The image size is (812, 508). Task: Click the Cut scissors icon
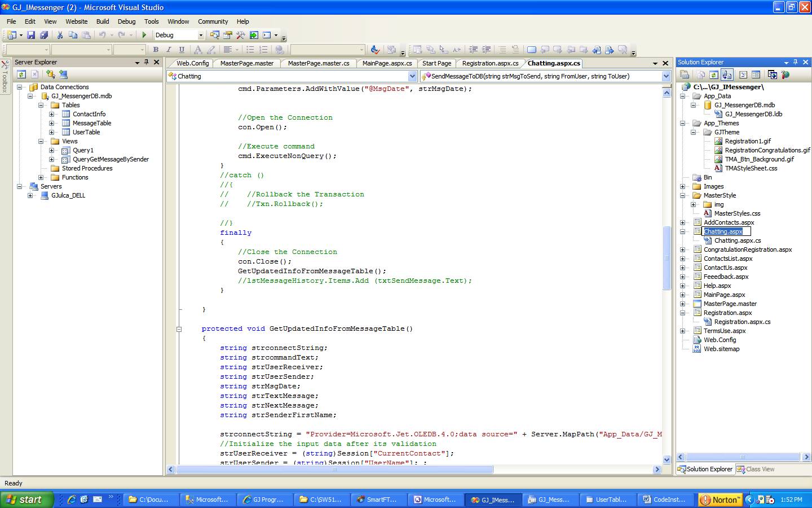point(60,35)
